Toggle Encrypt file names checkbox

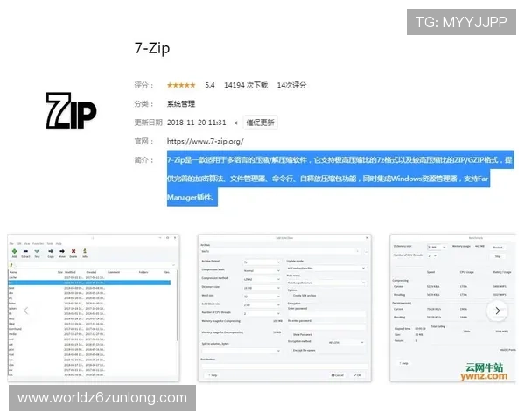click(290, 350)
